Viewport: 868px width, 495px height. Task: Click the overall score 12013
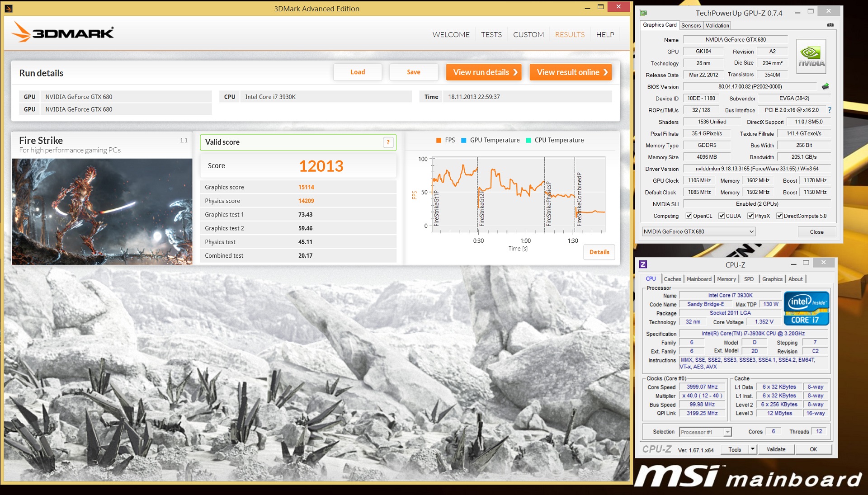[321, 166]
